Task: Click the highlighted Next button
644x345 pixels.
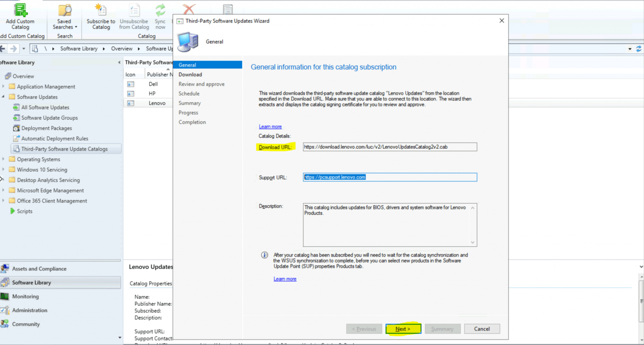Action: pyautogui.click(x=403, y=329)
